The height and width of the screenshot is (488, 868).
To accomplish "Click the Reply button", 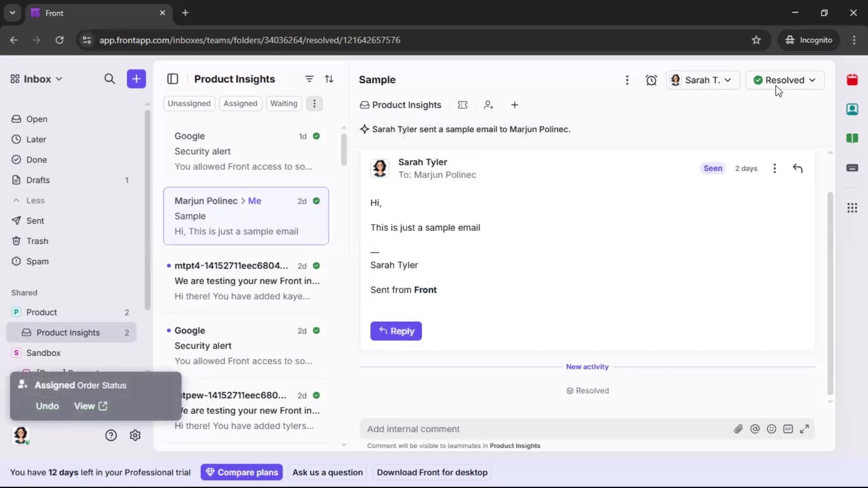I will coord(396,331).
